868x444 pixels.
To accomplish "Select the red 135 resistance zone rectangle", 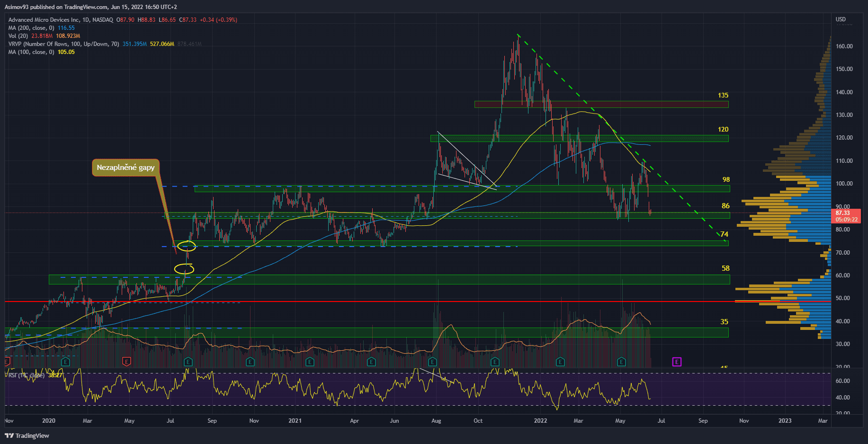I will click(x=601, y=104).
